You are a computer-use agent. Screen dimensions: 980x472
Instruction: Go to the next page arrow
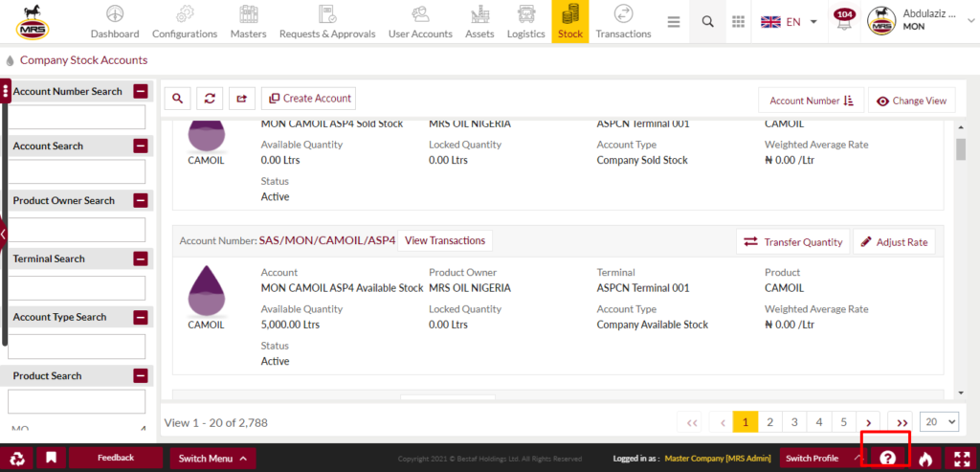pyautogui.click(x=868, y=422)
